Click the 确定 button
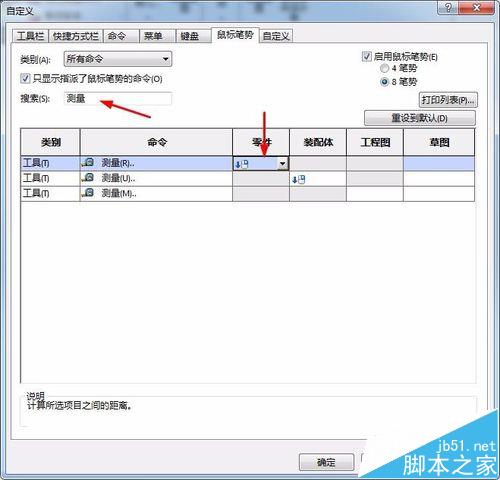 (326, 462)
